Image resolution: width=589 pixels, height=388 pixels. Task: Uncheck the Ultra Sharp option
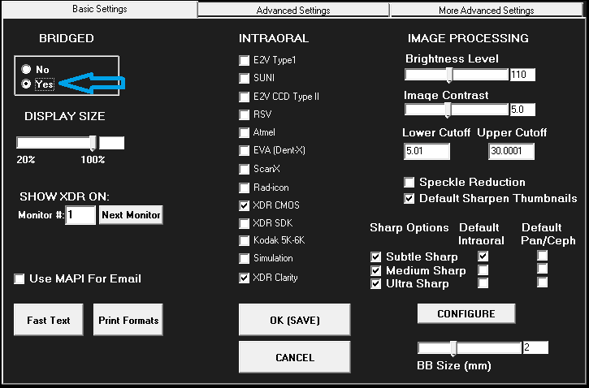click(376, 284)
